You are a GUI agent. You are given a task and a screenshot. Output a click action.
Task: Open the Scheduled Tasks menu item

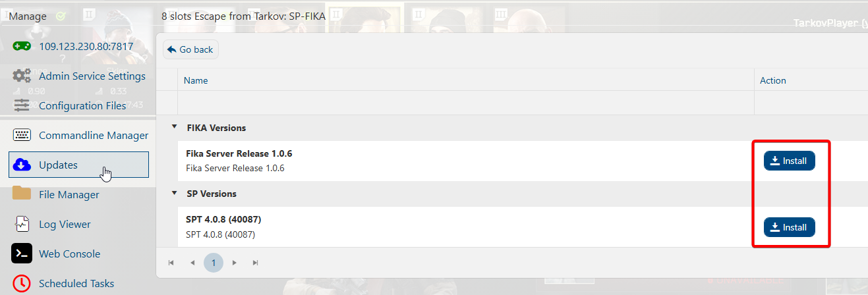coord(76,284)
